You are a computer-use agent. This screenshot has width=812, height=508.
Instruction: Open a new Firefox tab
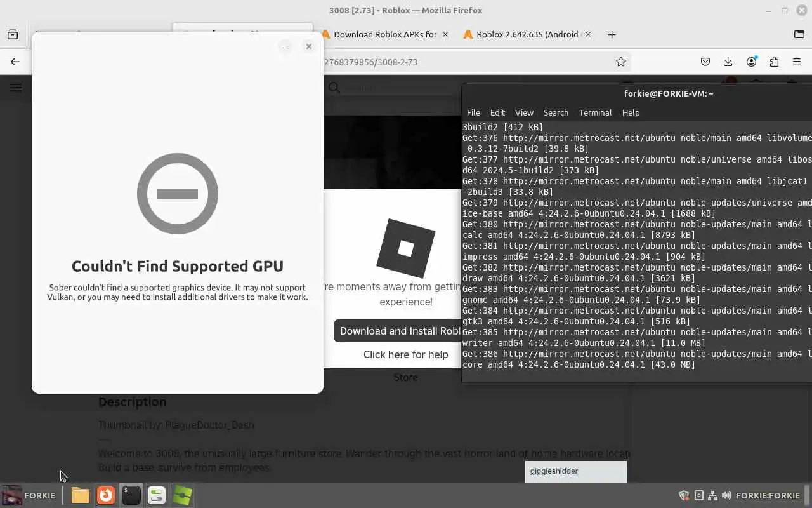612,34
